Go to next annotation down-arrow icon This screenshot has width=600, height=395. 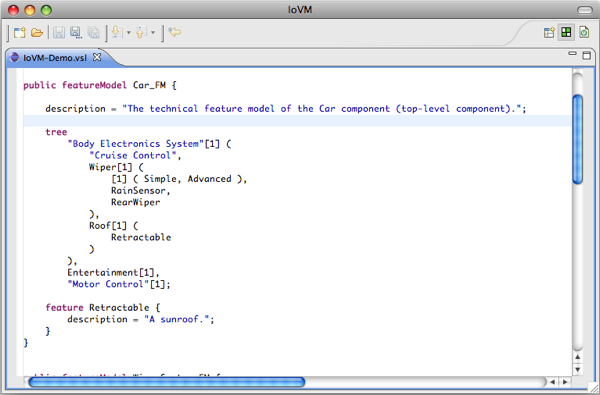(x=117, y=33)
